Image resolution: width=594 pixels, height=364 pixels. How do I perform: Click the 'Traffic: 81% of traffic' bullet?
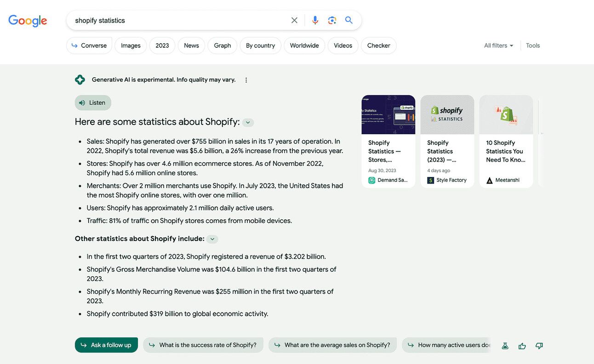189,221
